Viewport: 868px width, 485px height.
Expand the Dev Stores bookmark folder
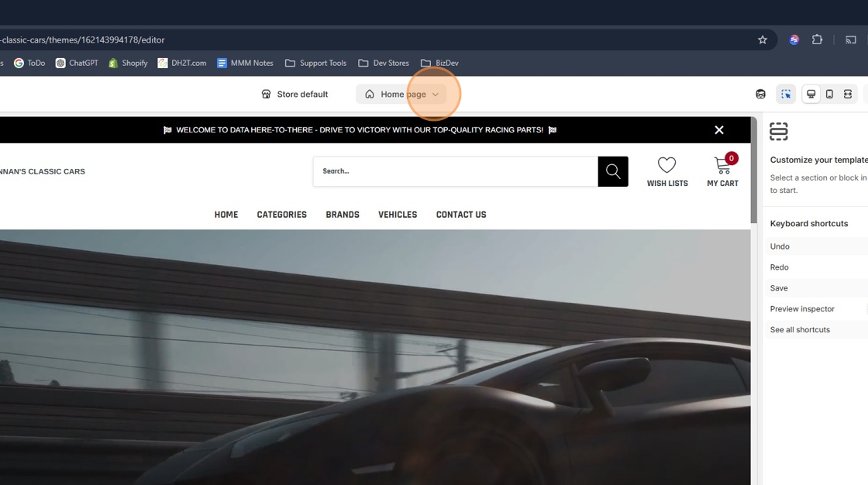click(384, 63)
